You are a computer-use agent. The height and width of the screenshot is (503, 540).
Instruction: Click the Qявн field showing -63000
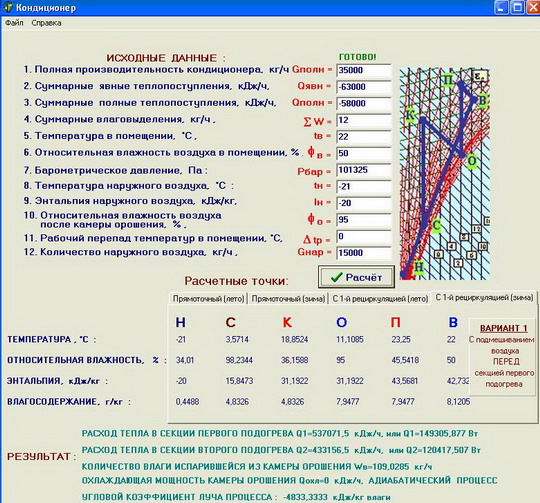tap(364, 87)
